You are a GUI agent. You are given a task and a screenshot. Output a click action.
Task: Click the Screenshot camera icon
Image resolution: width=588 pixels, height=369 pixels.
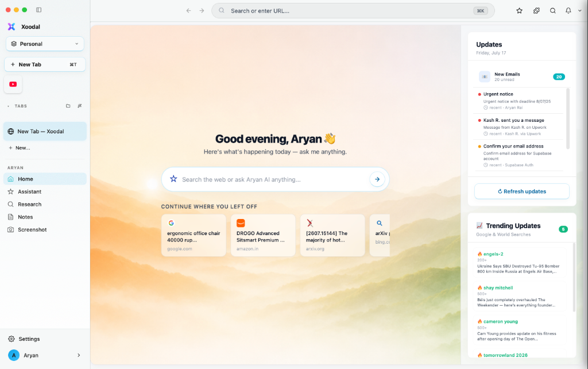point(10,230)
